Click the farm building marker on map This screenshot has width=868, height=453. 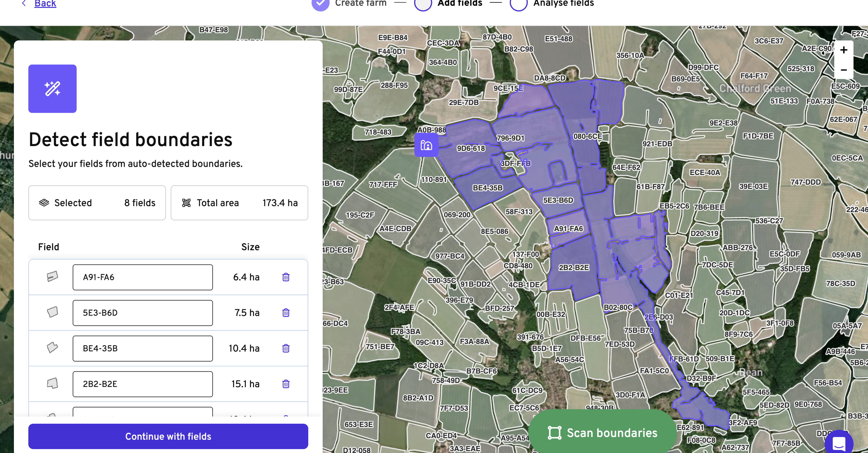(426, 145)
